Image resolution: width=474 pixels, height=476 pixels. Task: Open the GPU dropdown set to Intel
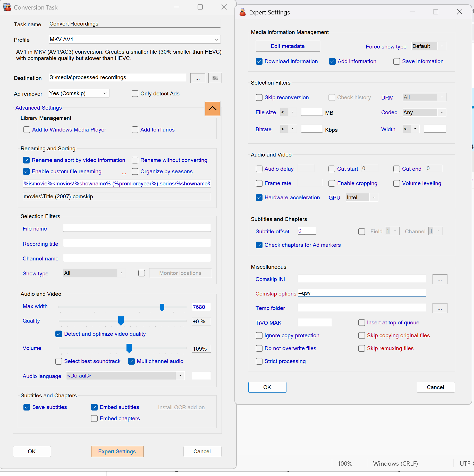click(374, 198)
